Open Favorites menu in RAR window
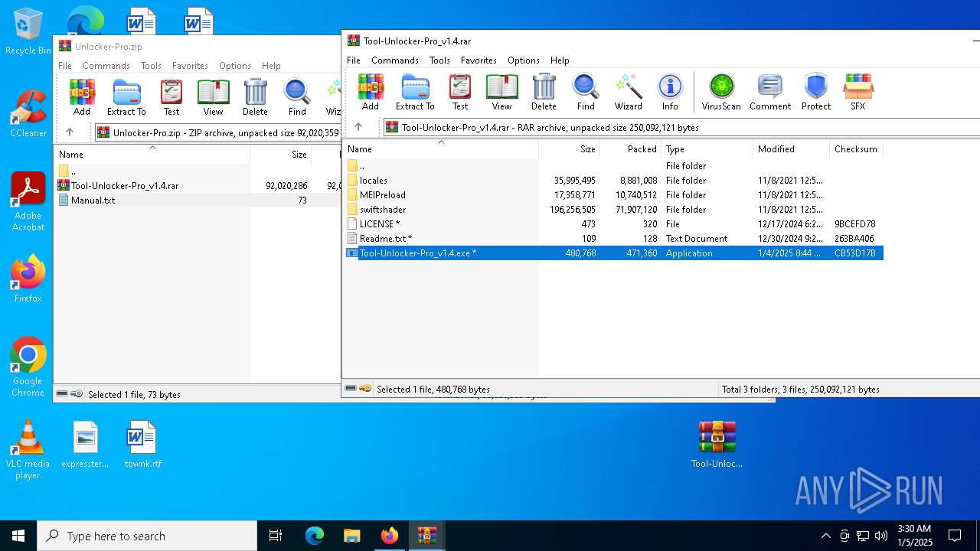 [x=479, y=60]
